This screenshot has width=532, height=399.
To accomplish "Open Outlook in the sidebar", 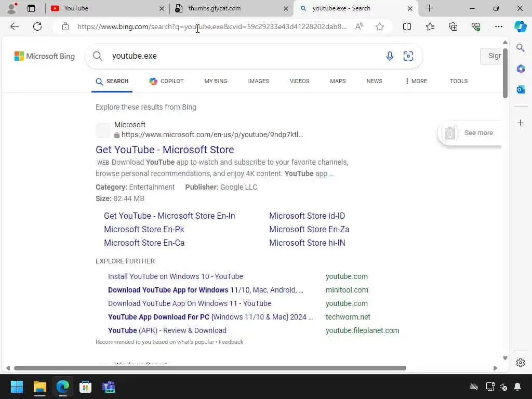I will [x=521, y=89].
